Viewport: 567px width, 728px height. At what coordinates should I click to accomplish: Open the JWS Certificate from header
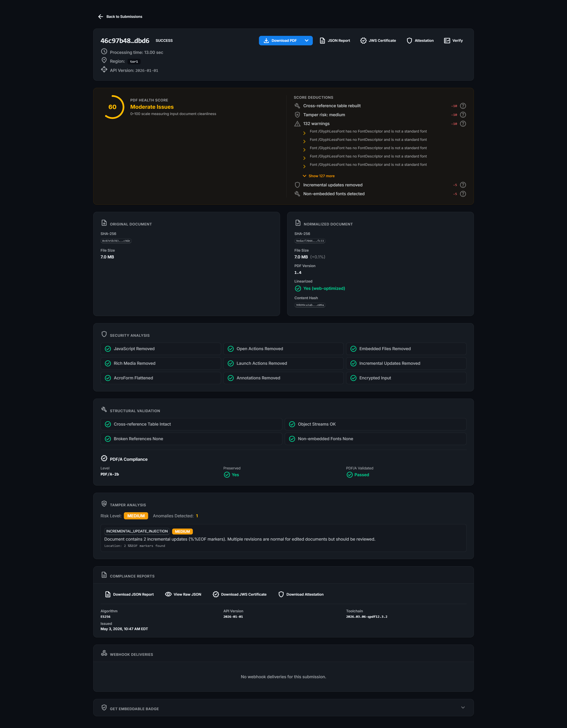(x=378, y=41)
